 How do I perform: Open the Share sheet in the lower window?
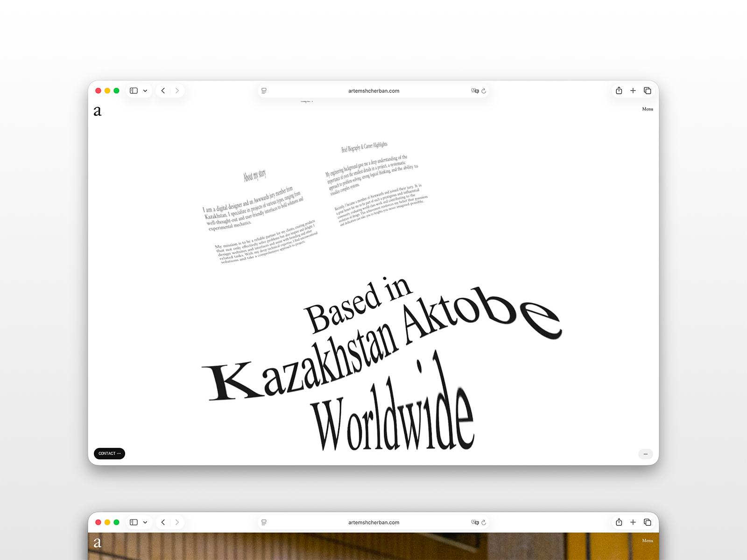(619, 522)
